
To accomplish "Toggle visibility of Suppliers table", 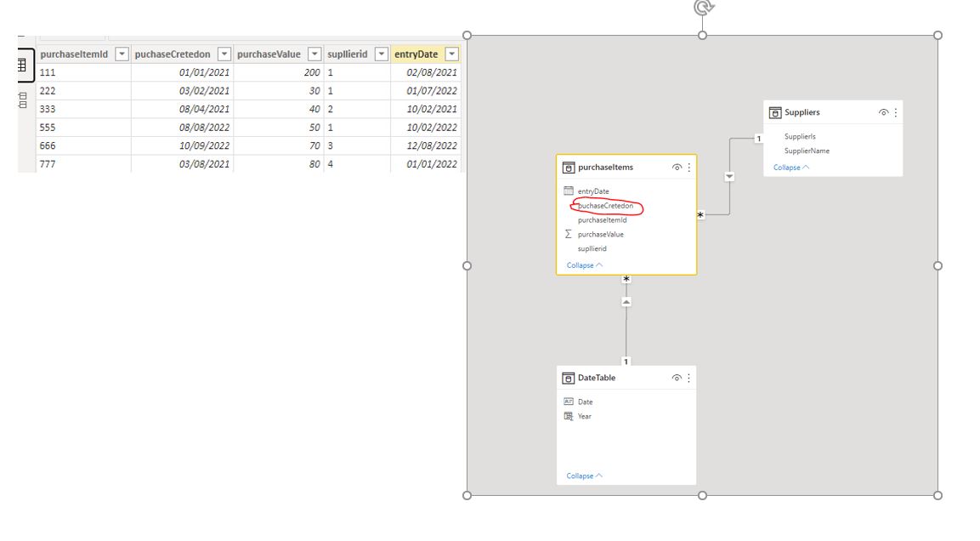I will pyautogui.click(x=883, y=112).
